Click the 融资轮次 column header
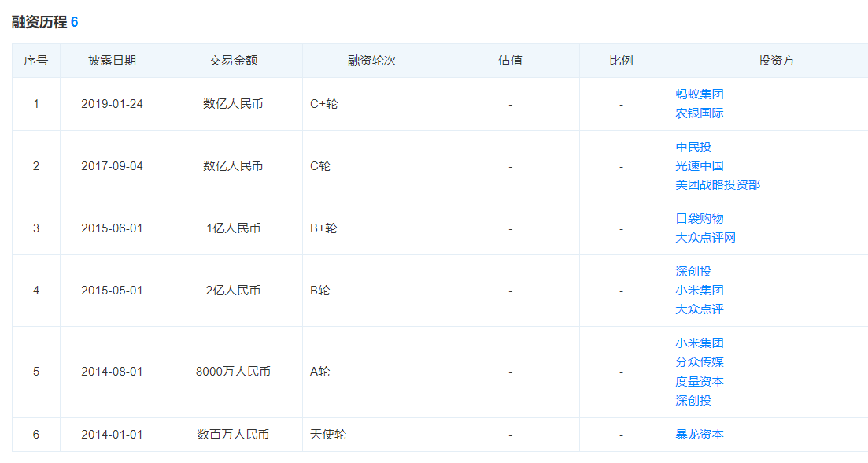 (x=371, y=61)
